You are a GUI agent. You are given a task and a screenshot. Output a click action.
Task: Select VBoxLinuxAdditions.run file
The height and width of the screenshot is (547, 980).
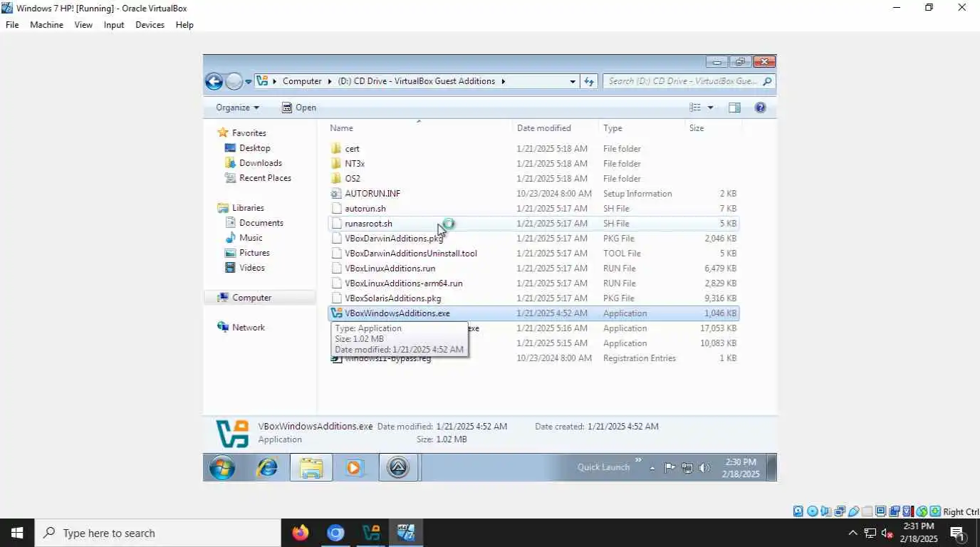click(x=533, y=269)
